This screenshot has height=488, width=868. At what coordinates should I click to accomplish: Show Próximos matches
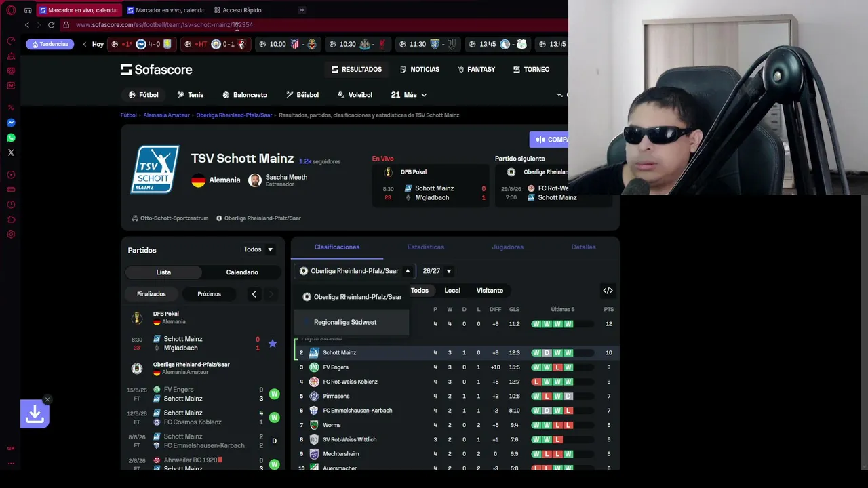tap(209, 294)
